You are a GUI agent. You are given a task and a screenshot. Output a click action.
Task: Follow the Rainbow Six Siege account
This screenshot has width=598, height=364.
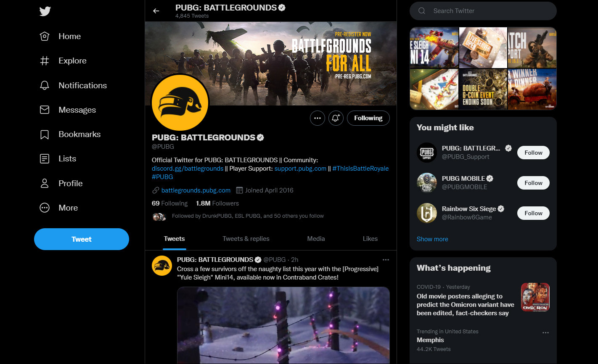(x=533, y=213)
